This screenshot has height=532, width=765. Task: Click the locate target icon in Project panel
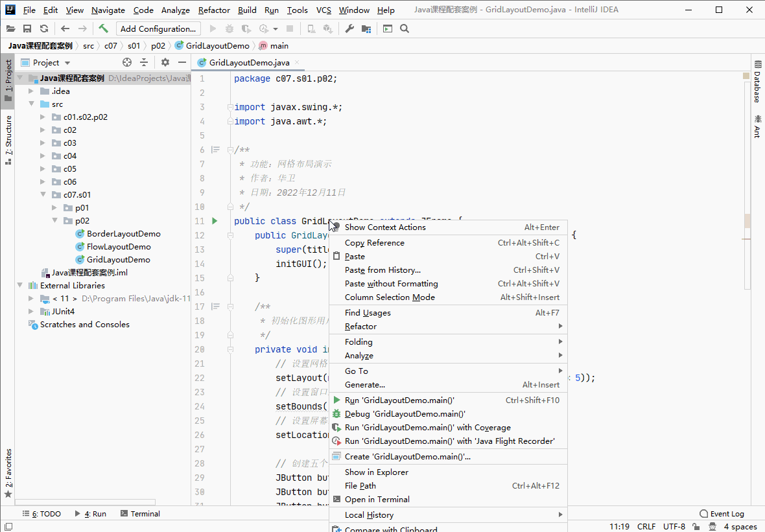click(127, 62)
